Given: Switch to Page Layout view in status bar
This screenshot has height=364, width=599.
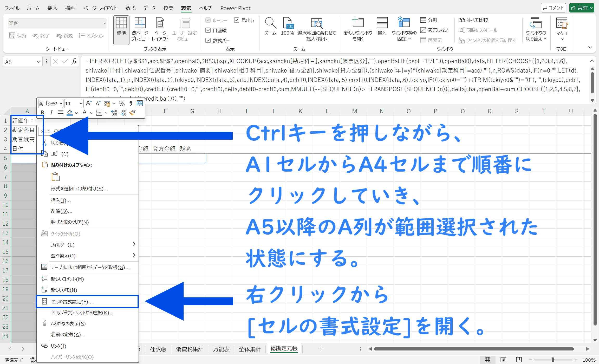Looking at the screenshot, I should tap(503, 360).
